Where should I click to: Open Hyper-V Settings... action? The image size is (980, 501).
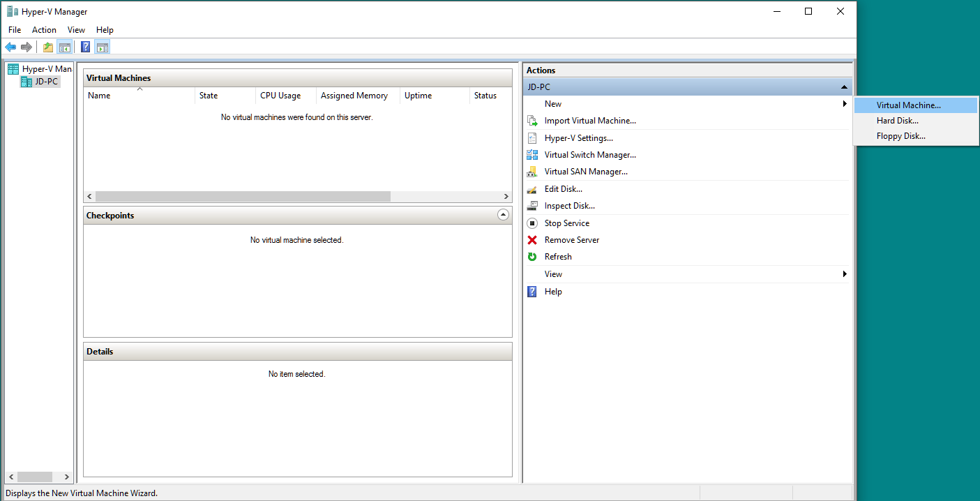click(579, 138)
